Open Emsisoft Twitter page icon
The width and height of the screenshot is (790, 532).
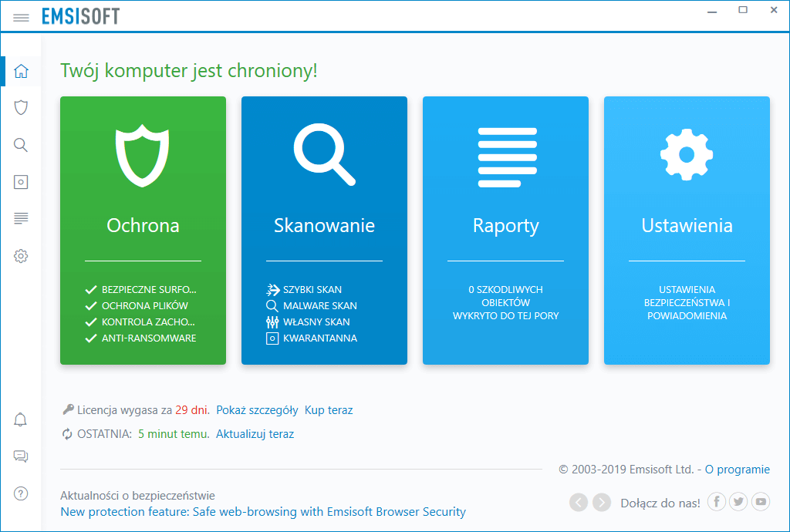[x=738, y=502]
